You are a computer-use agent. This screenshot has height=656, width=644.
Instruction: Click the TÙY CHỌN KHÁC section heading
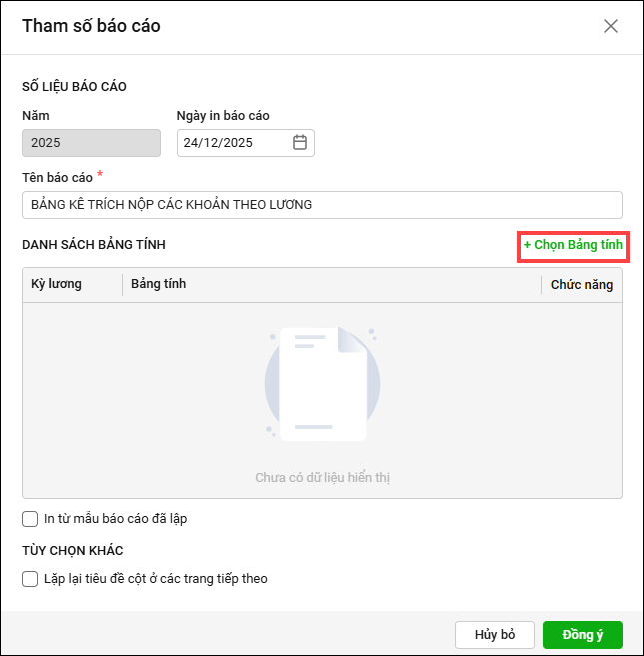72,551
